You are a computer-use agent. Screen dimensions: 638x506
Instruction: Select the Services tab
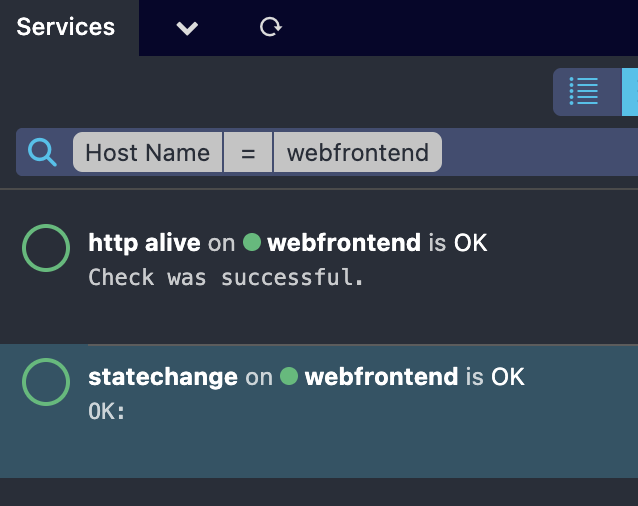pos(66,27)
